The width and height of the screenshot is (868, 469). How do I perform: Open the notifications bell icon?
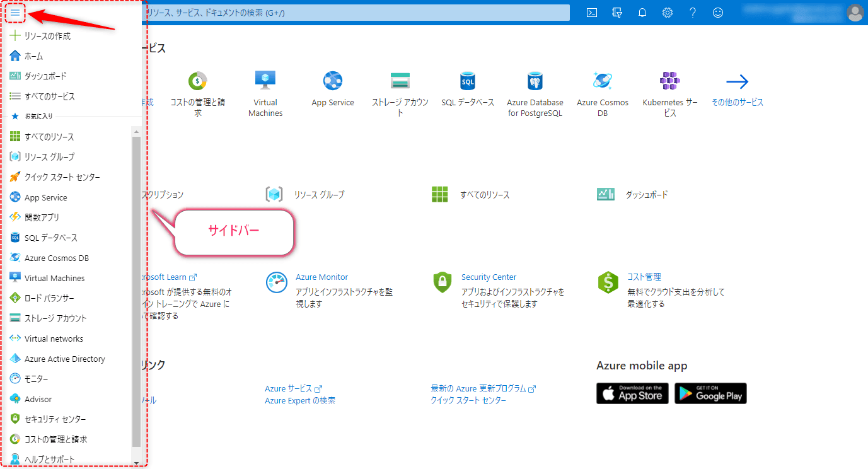[642, 13]
